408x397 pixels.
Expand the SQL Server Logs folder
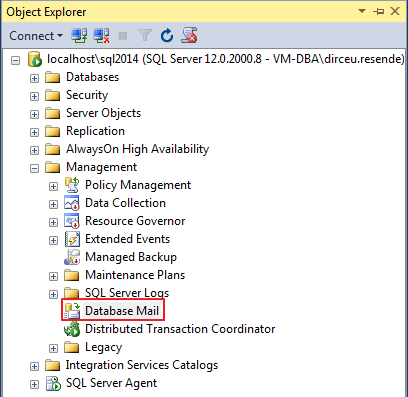click(x=53, y=294)
